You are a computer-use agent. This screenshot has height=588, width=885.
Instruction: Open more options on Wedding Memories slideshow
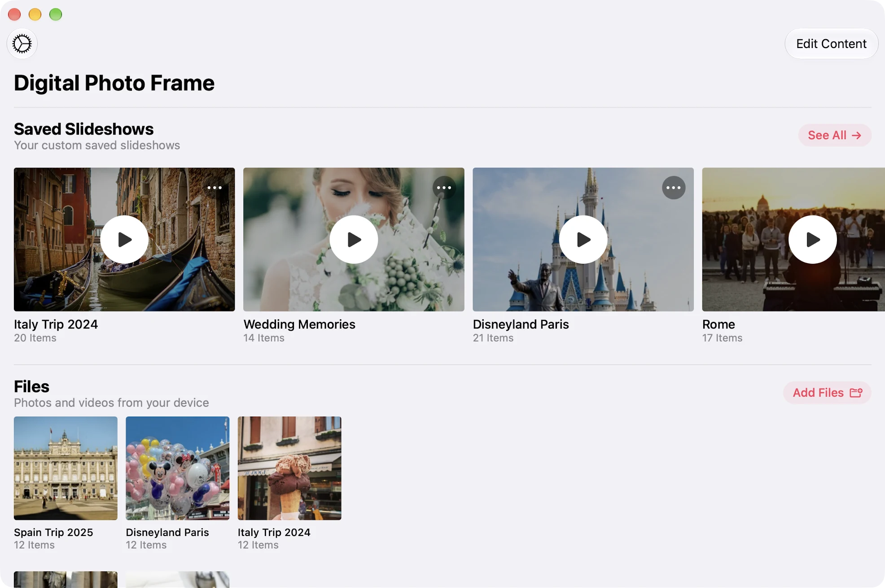click(x=444, y=188)
